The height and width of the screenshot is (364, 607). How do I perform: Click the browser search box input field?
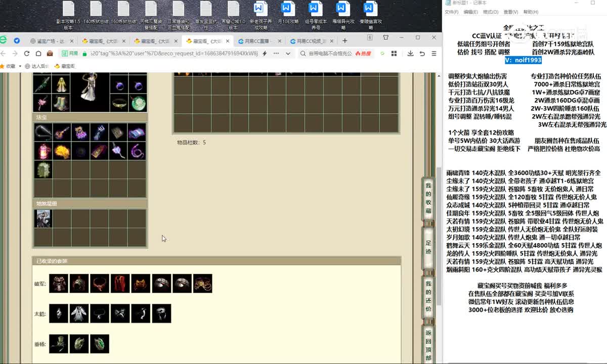[x=331, y=53]
